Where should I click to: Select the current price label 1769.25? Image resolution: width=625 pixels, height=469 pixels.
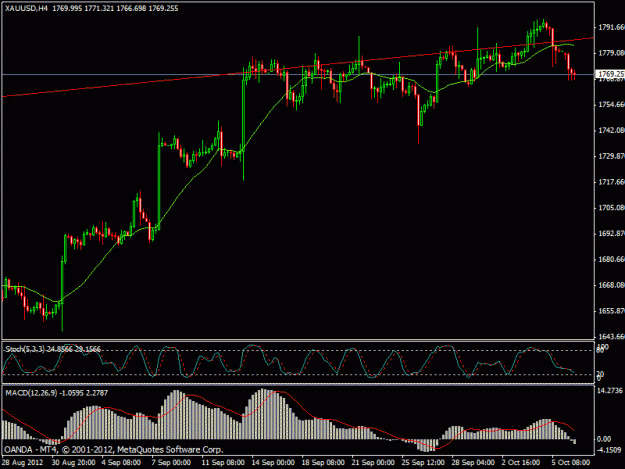pyautogui.click(x=610, y=74)
